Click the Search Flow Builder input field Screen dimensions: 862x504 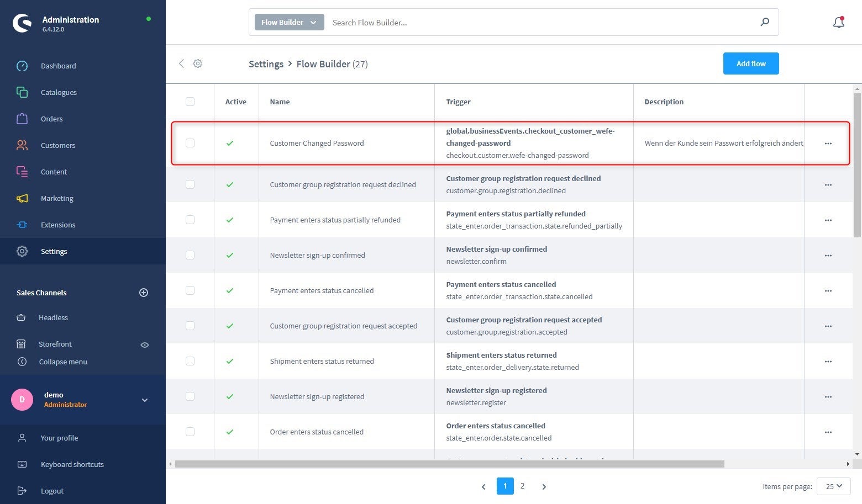pos(542,22)
